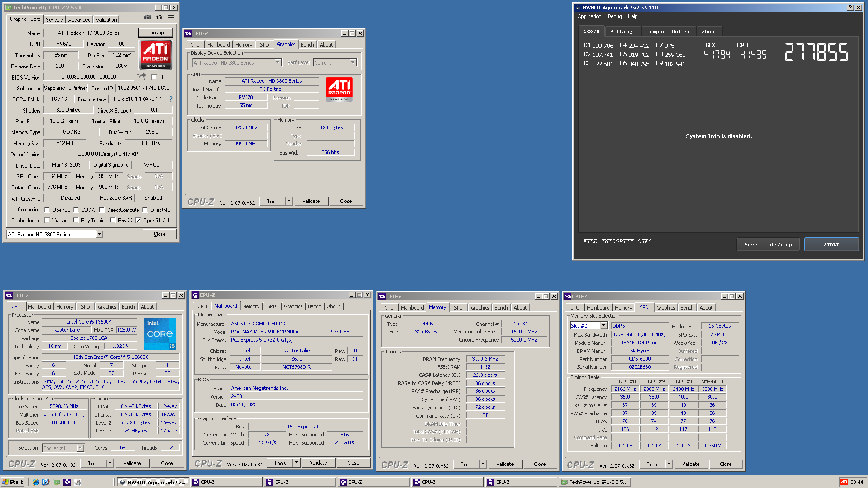This screenshot has width=868, height=488.
Task: Click the GPU-Z Close button
Action: 160,234
